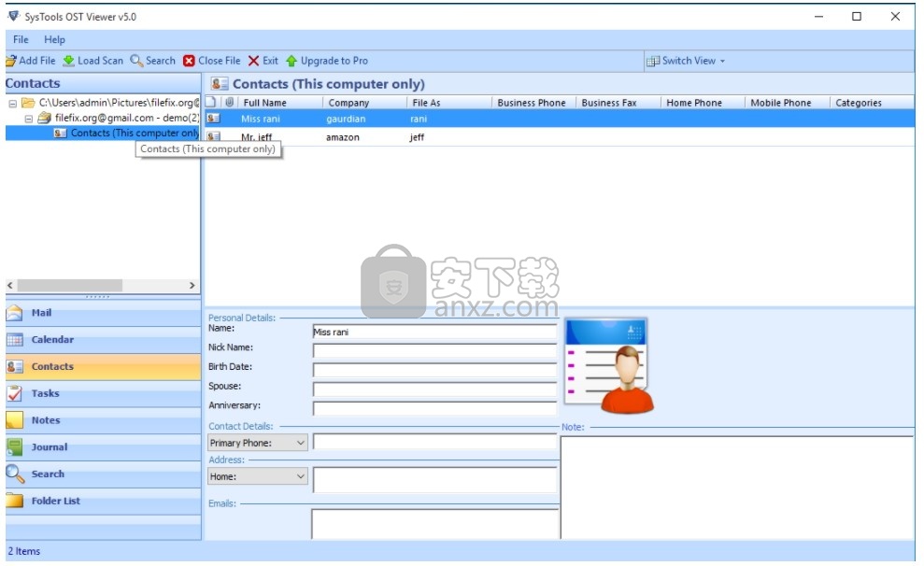Switch to the Tasks section
This screenshot has height=566, width=924.
(x=103, y=393)
